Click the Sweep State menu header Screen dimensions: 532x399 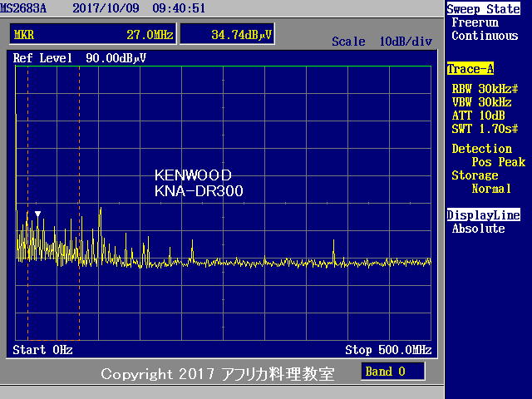[483, 9]
